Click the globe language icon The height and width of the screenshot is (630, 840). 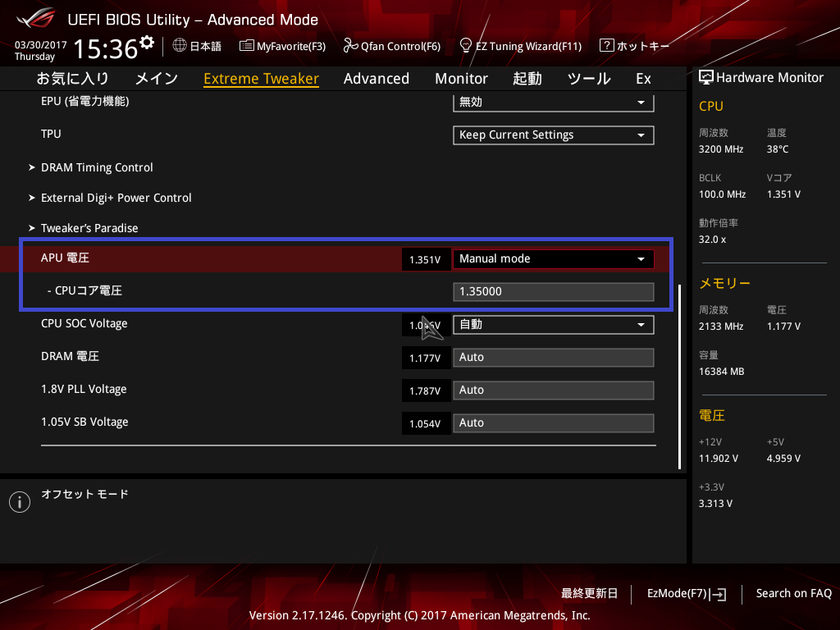click(x=180, y=46)
